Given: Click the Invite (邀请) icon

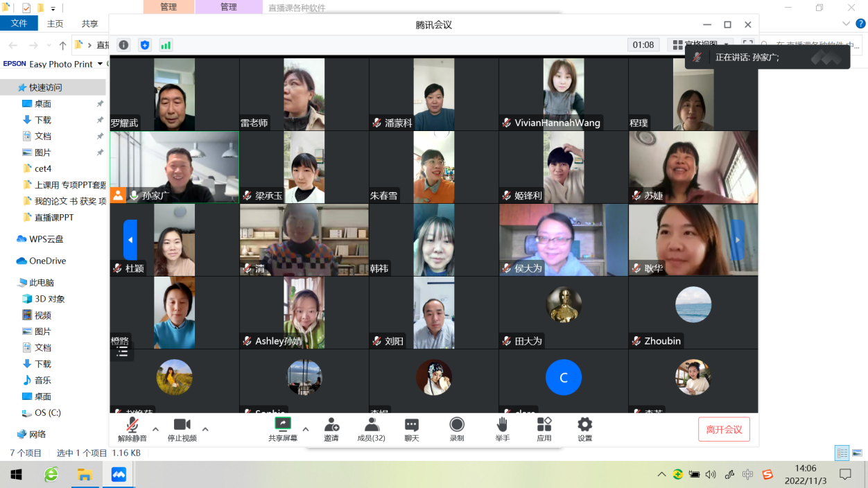Looking at the screenshot, I should (x=331, y=425).
